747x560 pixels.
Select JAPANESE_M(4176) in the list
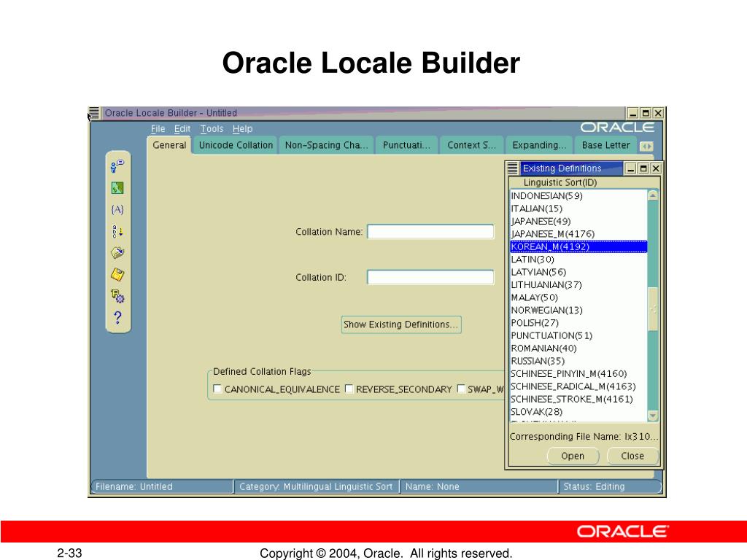tap(578, 234)
